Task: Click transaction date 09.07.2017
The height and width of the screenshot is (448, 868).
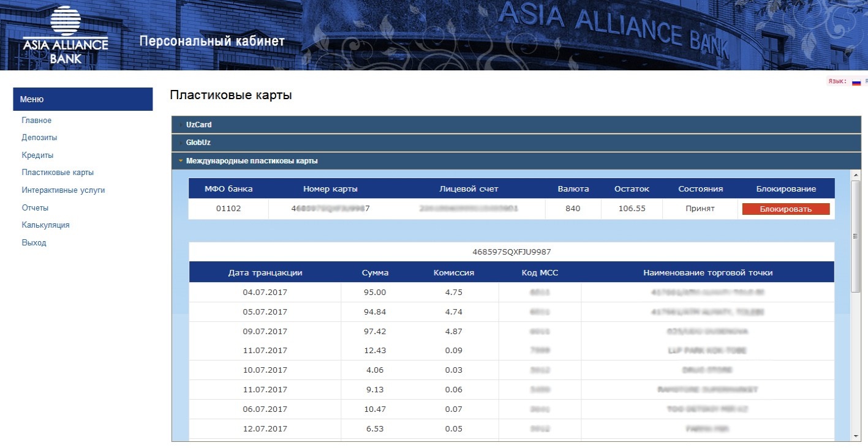Action: (265, 332)
